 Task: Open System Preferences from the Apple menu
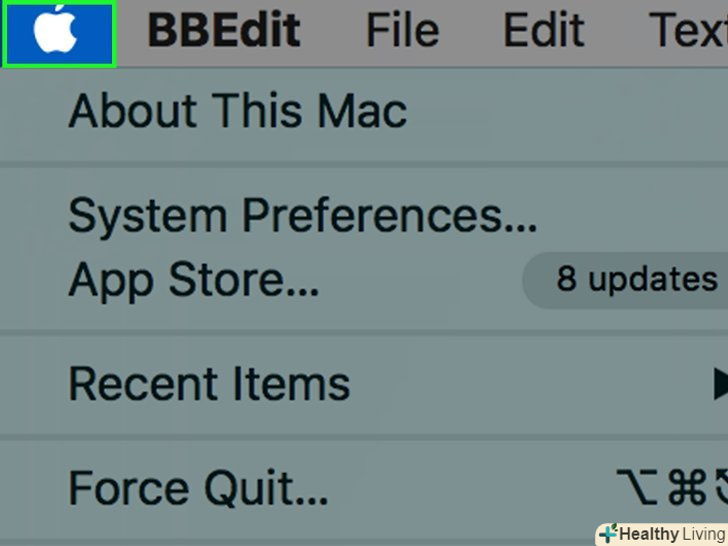(302, 215)
